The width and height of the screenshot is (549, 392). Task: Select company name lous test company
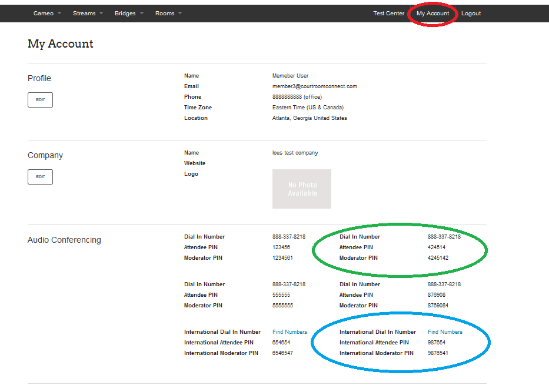pos(295,153)
